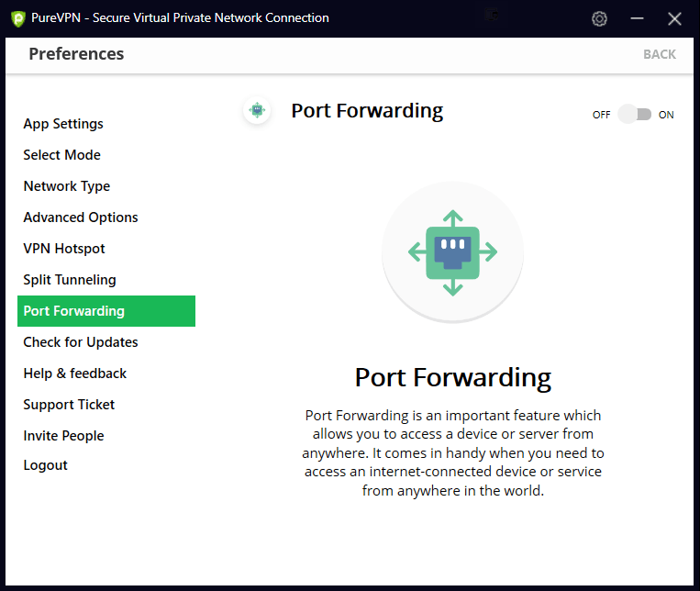Open settings via the gear icon

pyautogui.click(x=599, y=18)
